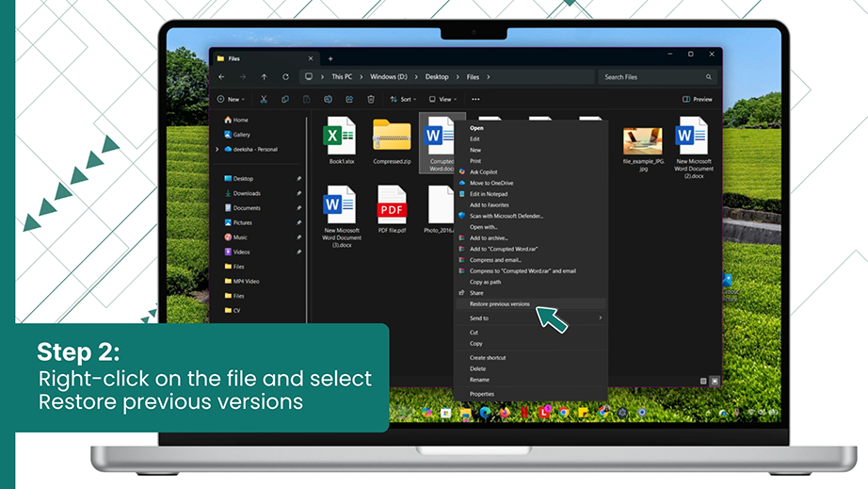Expand the chevron after This PC breadcrumb
The width and height of the screenshot is (868, 489).
362,77
